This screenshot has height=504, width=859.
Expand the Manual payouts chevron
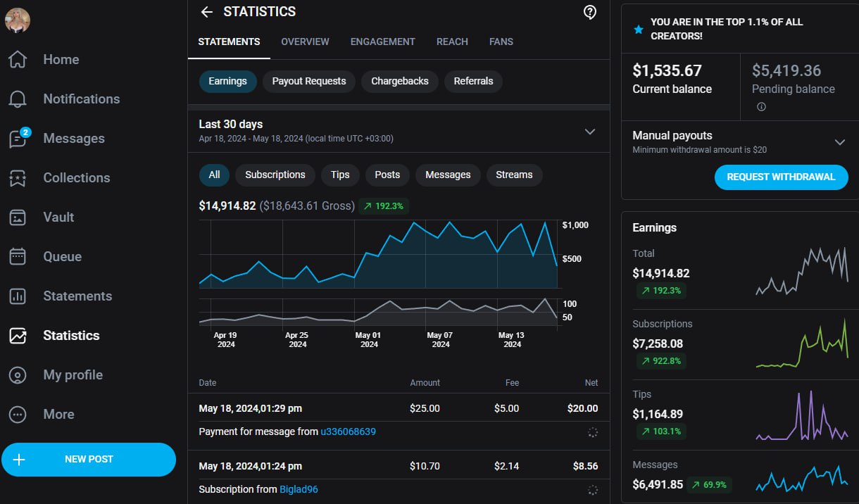(839, 142)
